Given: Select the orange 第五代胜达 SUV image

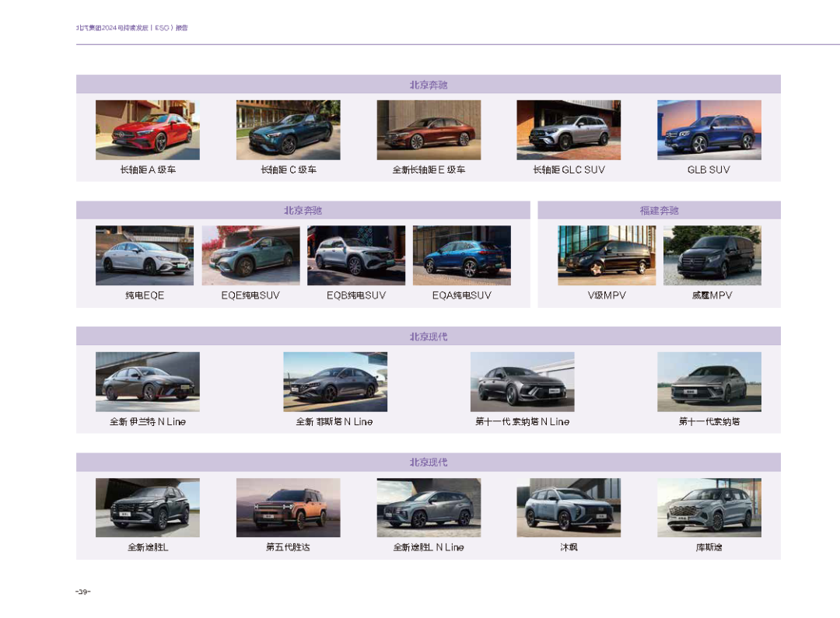Looking at the screenshot, I should [x=289, y=508].
